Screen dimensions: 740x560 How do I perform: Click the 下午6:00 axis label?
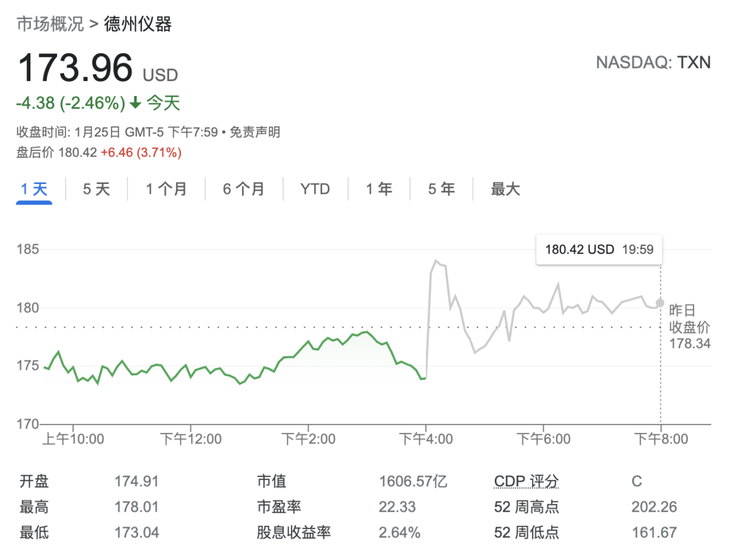[x=544, y=439]
